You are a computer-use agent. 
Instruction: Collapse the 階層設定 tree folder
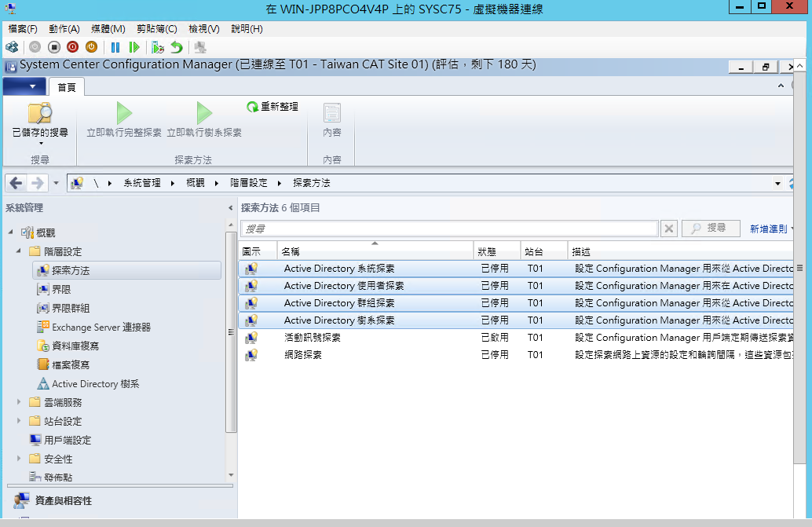19,251
